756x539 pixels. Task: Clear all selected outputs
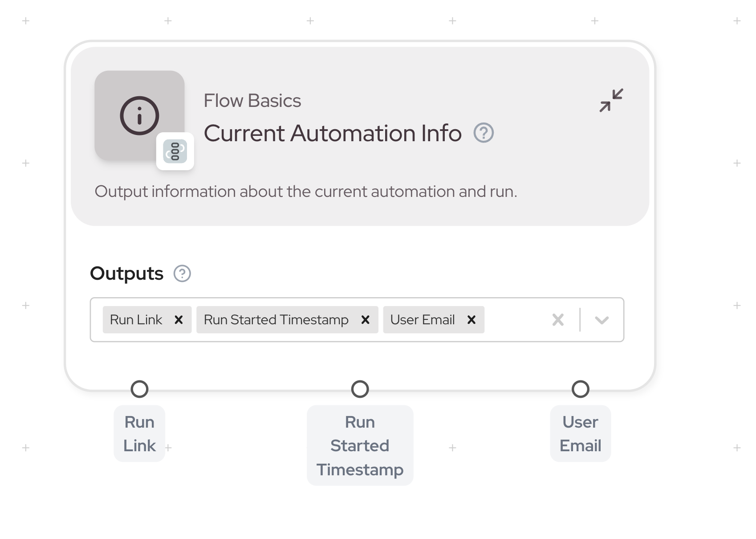pos(558,320)
